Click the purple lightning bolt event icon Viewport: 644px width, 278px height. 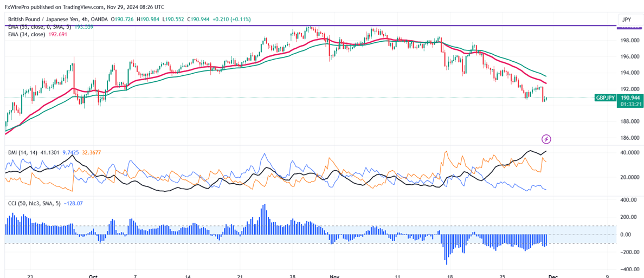546,139
